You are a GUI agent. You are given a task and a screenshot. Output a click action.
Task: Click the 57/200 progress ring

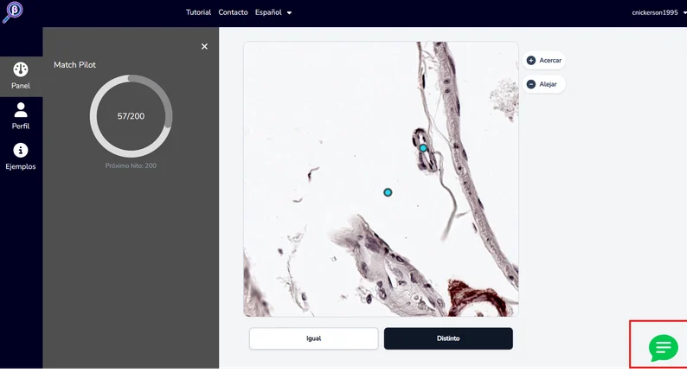131,116
